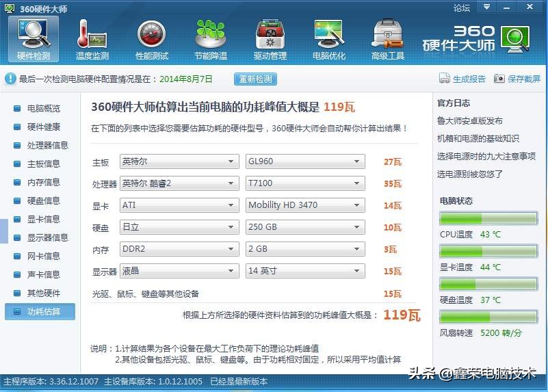Expand the 内存 size dropdown 2 GB

[x=305, y=249]
